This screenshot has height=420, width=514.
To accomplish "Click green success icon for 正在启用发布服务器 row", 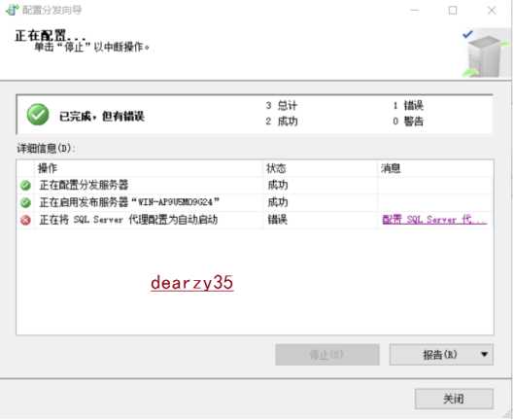I will 25,202.
